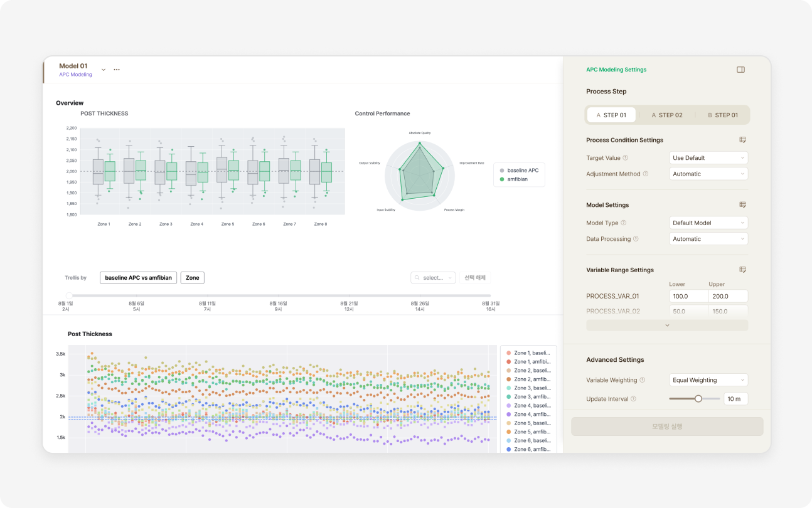This screenshot has width=812, height=508.
Task: Edit Process Condition Settings via table icon
Action: [x=742, y=140]
